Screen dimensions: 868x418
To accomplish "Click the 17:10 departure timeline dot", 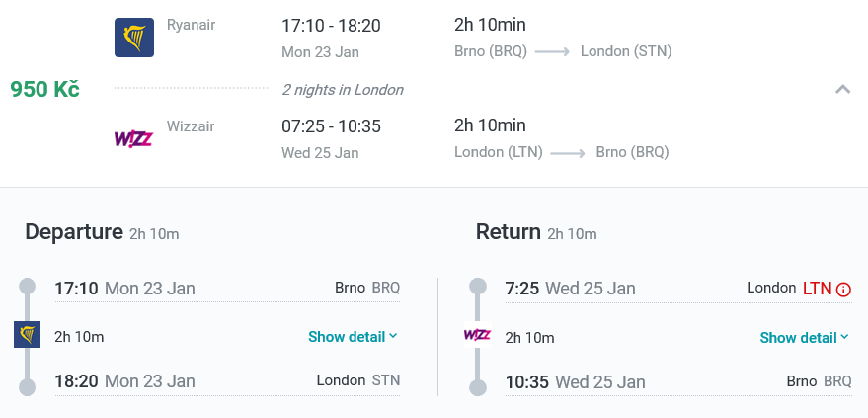I will click(x=27, y=287).
